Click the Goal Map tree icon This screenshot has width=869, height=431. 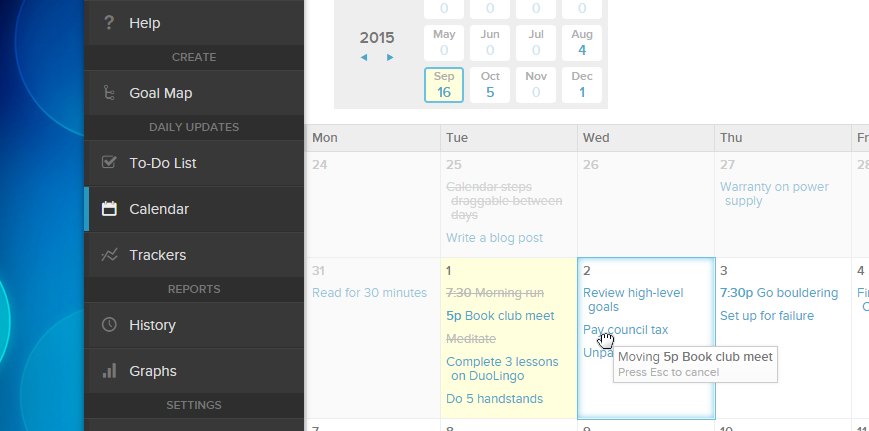click(x=109, y=93)
